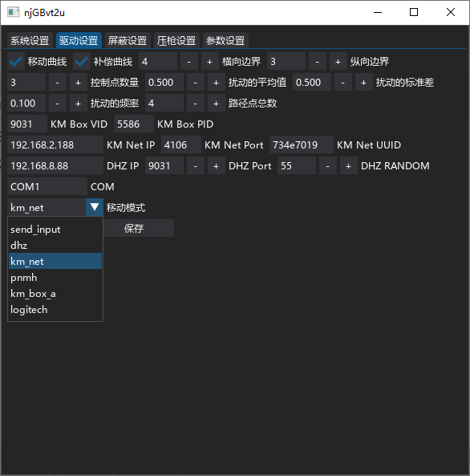The height and width of the screenshot is (476, 470).
Task: Switch to the 系统设置 tab
Action: pos(30,40)
